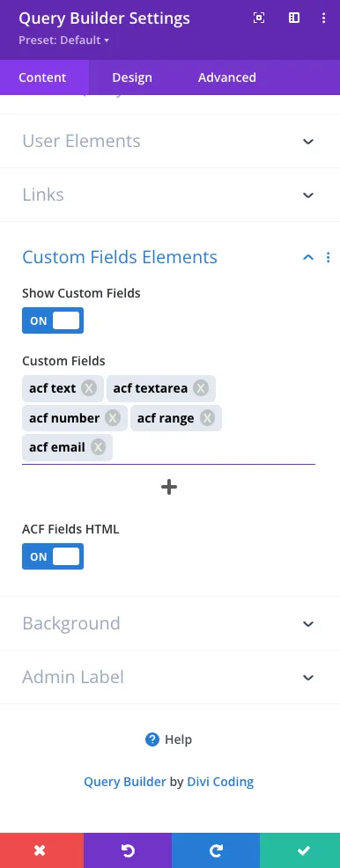Image resolution: width=340 pixels, height=868 pixels.
Task: Remove the acf textarea tag
Action: click(201, 388)
